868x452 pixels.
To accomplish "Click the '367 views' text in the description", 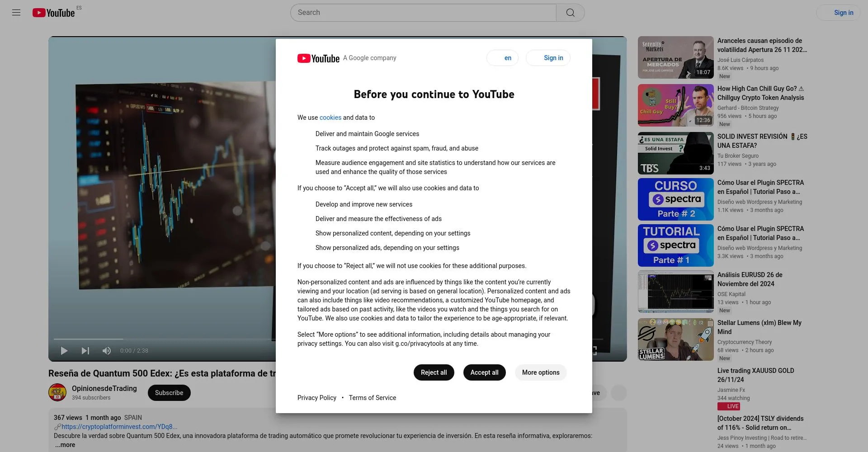I will (x=68, y=418).
